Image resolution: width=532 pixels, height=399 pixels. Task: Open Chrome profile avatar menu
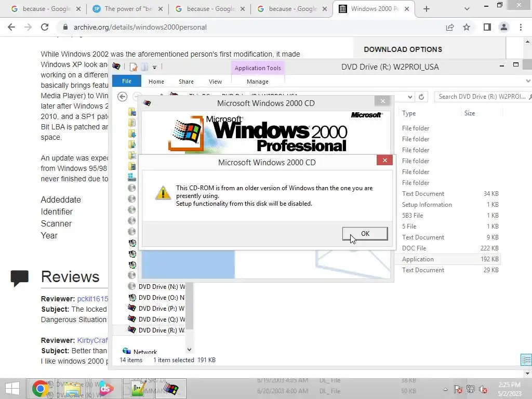coord(504,27)
